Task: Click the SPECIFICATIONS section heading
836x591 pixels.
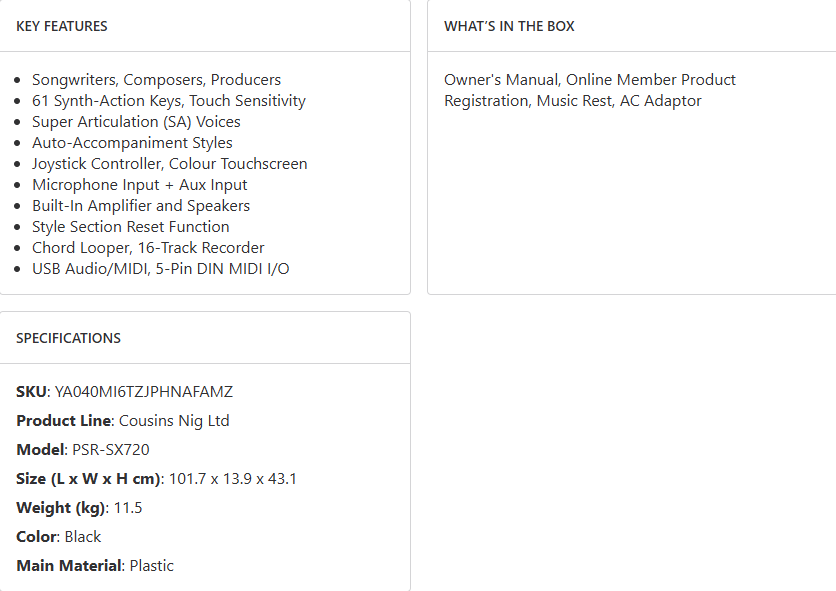Action: click(x=68, y=338)
